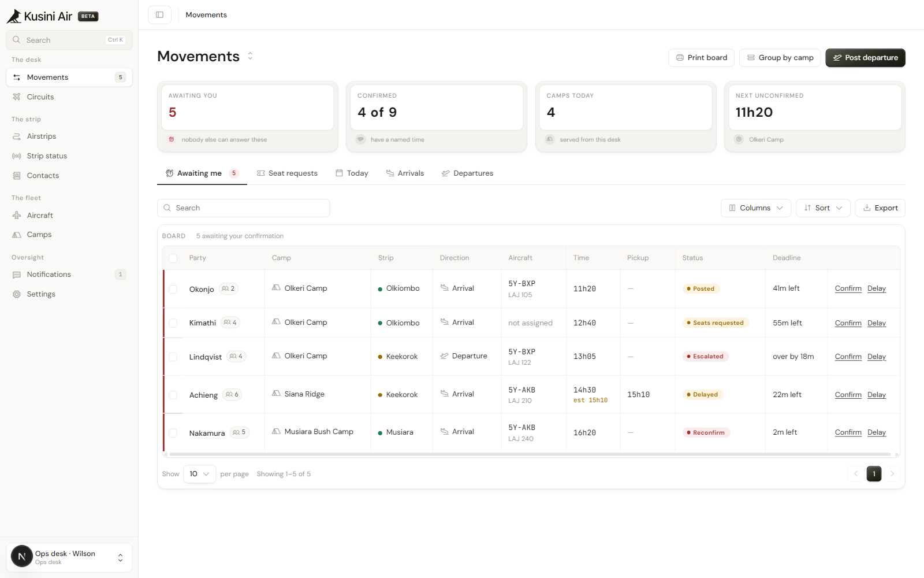Focus the board search field

(x=244, y=208)
